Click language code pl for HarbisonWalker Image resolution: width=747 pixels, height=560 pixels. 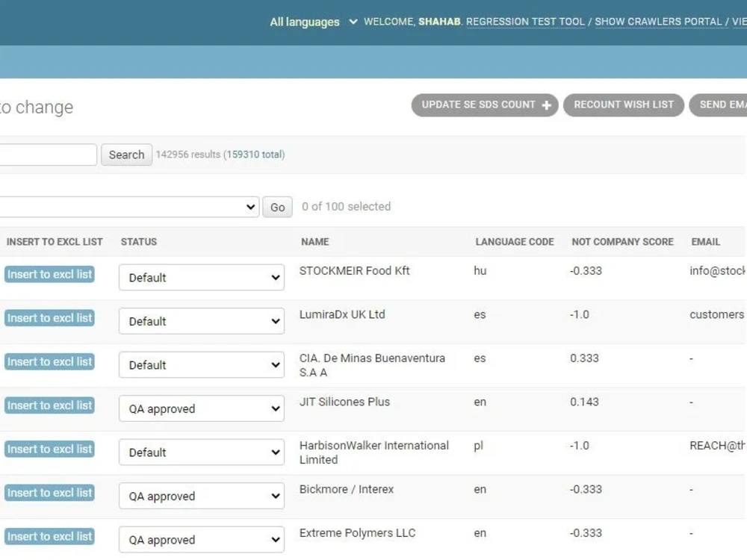click(478, 446)
